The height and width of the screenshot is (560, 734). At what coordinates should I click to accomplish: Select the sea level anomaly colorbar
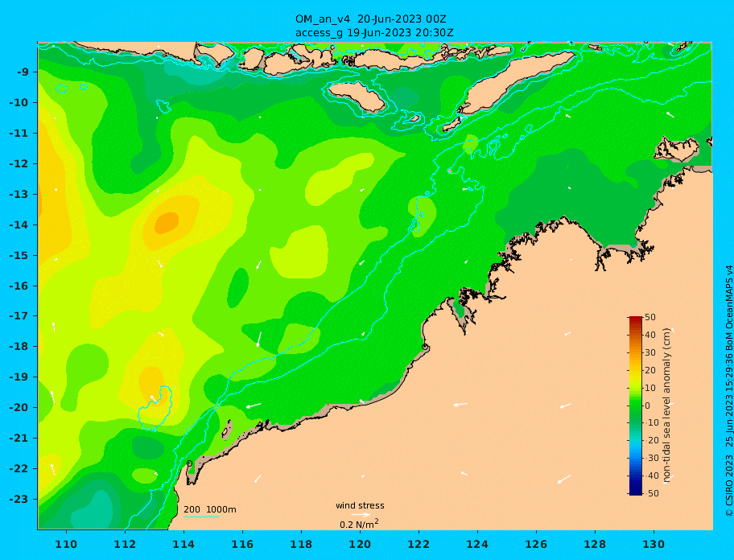pos(635,406)
